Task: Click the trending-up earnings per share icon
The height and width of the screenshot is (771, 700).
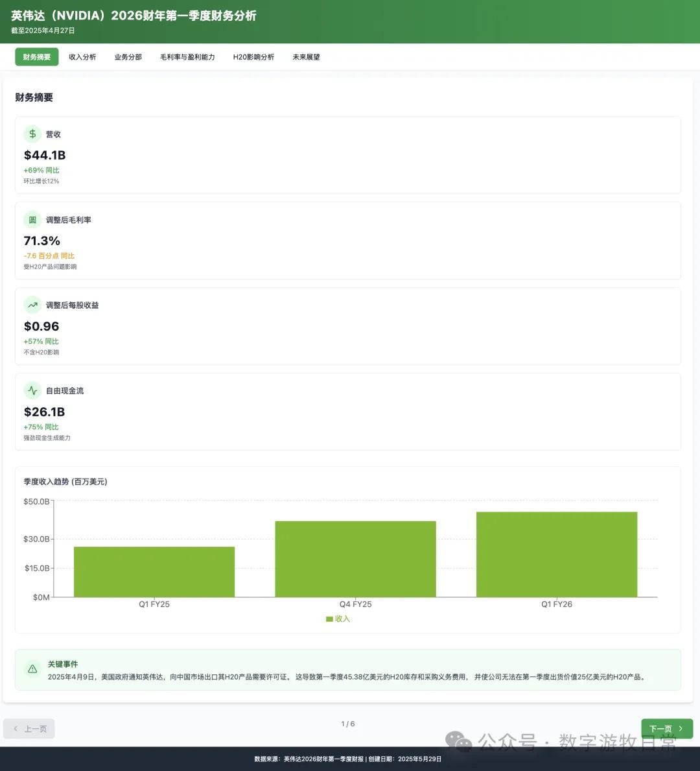Action: [x=32, y=305]
